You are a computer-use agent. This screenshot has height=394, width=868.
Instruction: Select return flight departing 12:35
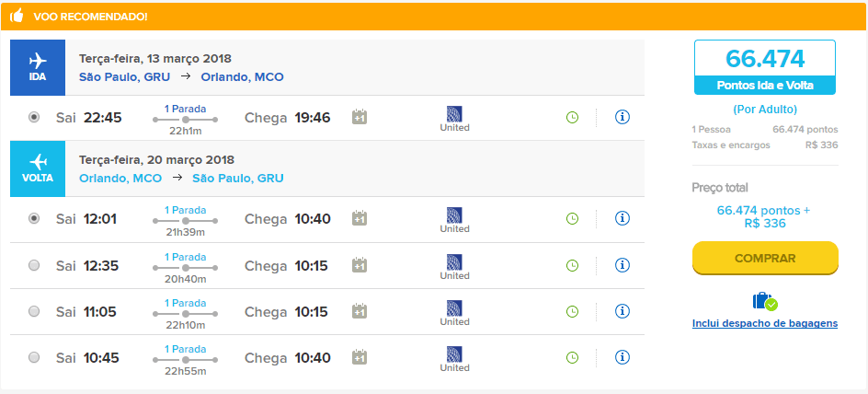[34, 265]
